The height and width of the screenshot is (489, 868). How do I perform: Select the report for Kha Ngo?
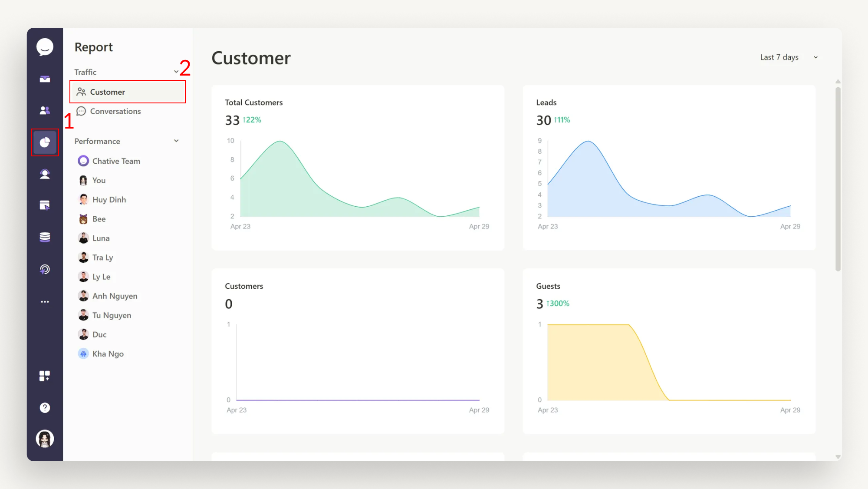[108, 354]
